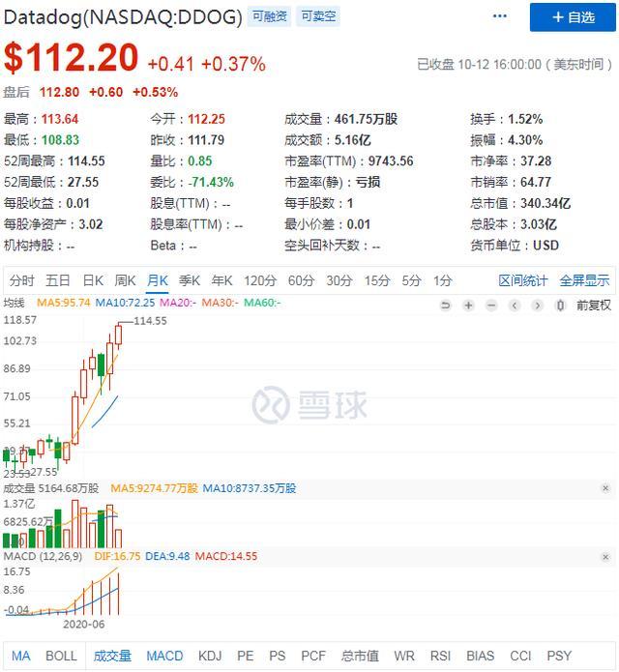Add DDOG via the 自选 button
Screen dimensions: 619x672
click(x=573, y=17)
